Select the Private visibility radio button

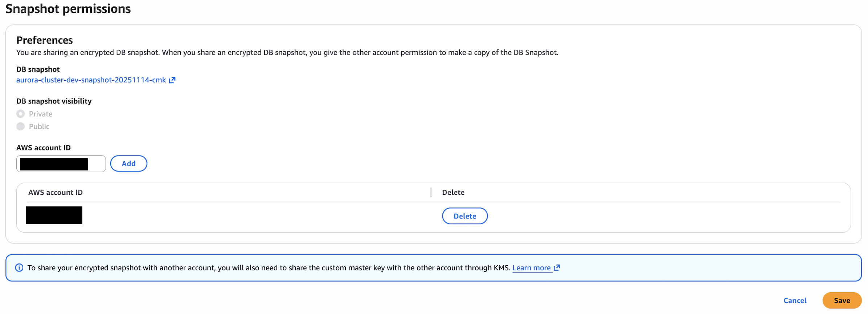[21, 114]
